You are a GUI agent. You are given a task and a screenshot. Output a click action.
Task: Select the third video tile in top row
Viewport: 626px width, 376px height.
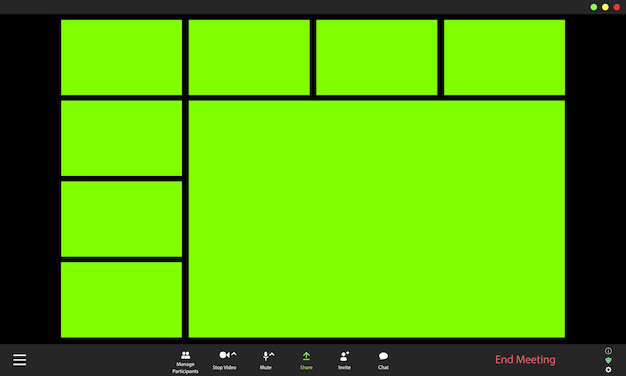(x=377, y=57)
